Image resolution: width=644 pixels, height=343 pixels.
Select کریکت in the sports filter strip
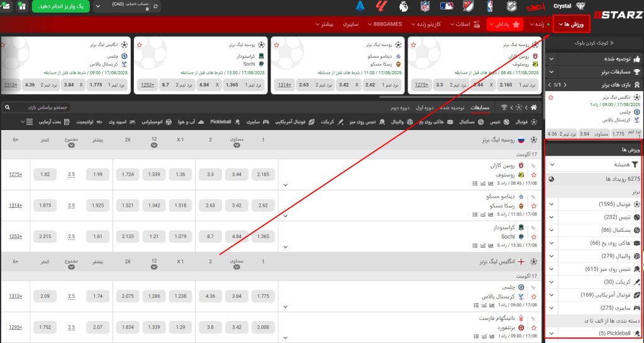point(332,122)
